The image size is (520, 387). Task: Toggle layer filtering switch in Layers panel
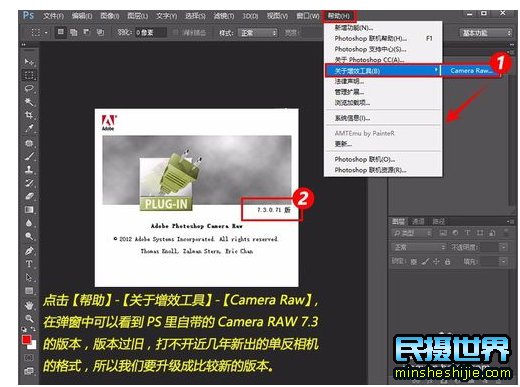point(506,233)
